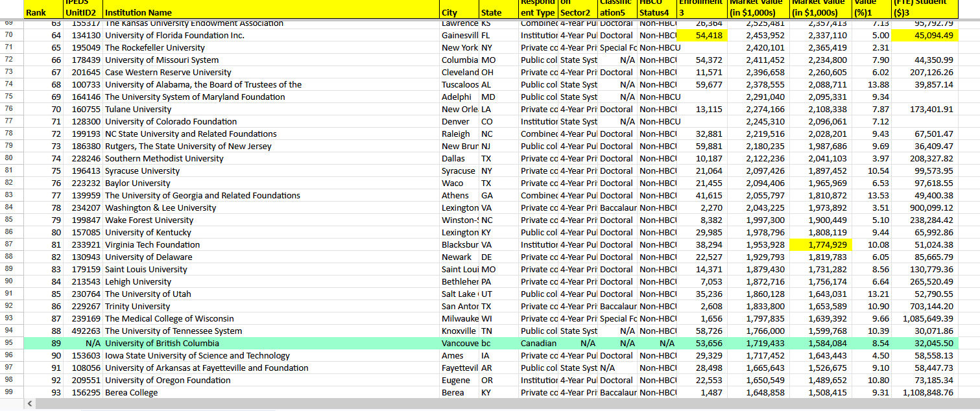This screenshot has width=980, height=411.
Task: Click The University of Georgia and Related Foundations
Action: click(x=270, y=195)
